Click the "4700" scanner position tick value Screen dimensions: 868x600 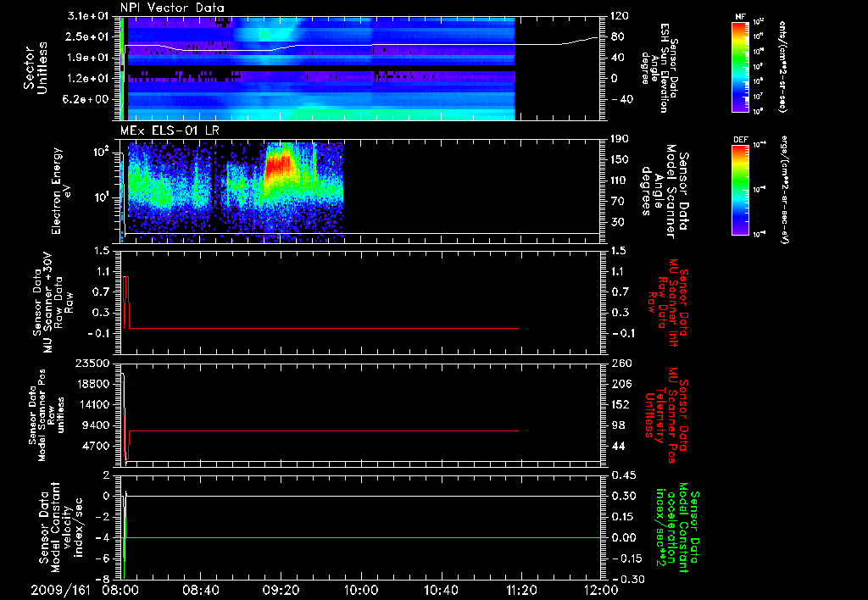coord(96,446)
